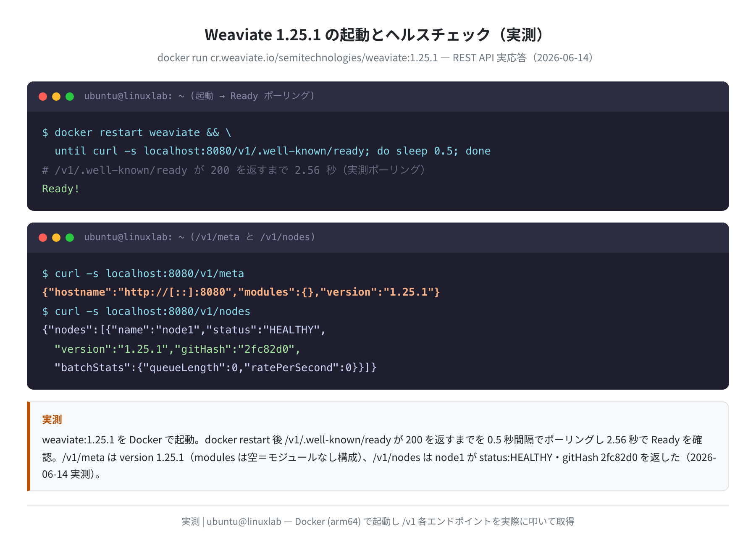Click the note paragraph starting weaviate:1.25.1 を Docker
Viewport: 756px width, 545px height.
tap(379, 457)
